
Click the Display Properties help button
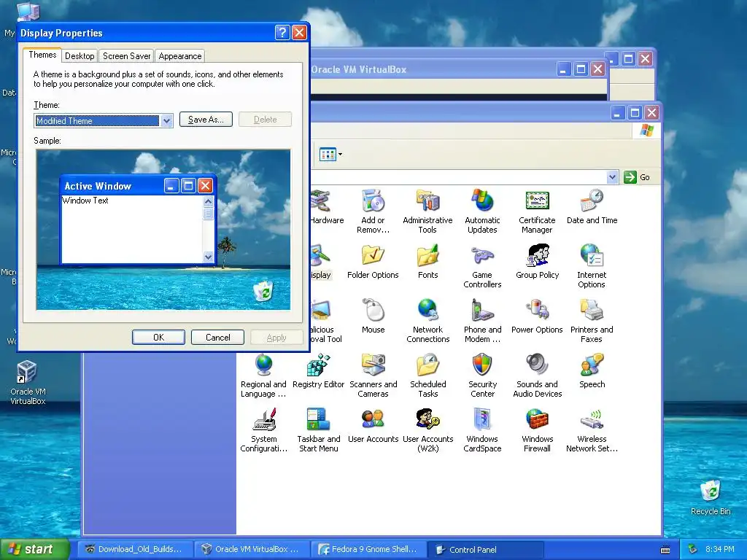(x=282, y=32)
